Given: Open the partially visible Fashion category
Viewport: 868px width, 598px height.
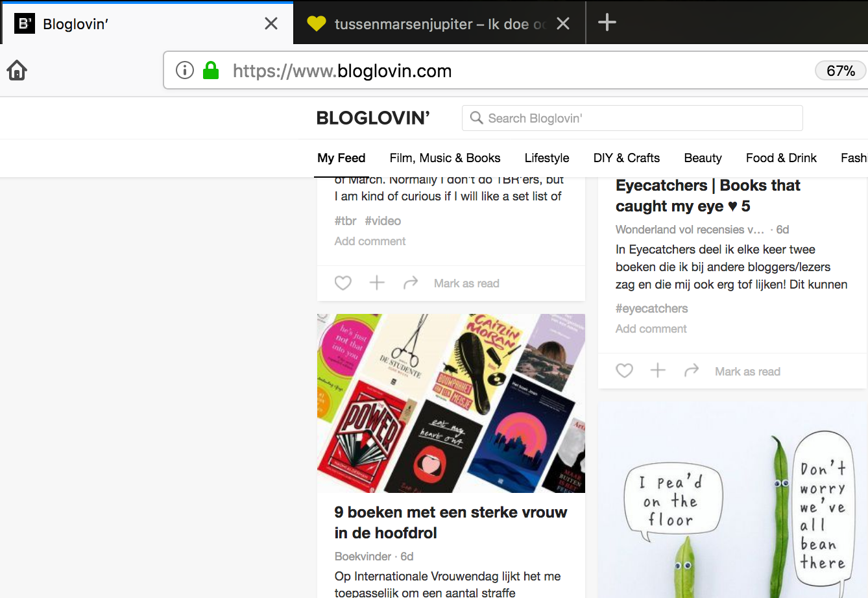Looking at the screenshot, I should (854, 158).
